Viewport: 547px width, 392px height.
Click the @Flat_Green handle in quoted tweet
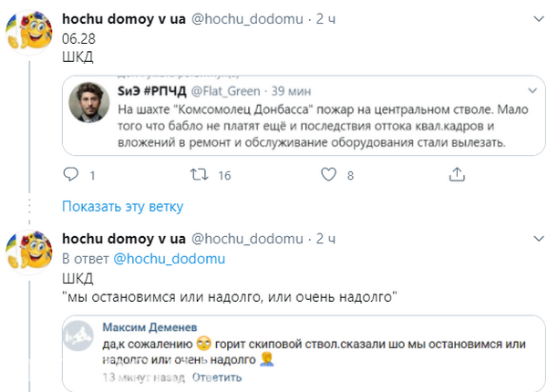tap(216, 90)
